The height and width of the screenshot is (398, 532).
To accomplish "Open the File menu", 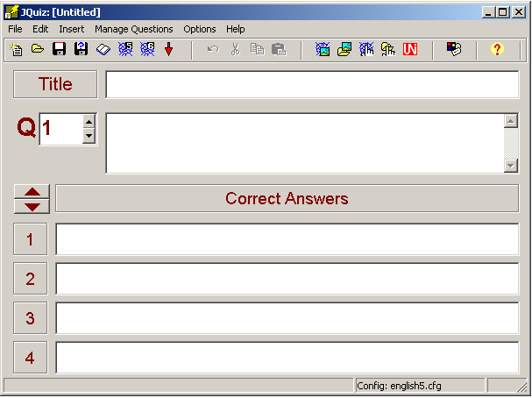I will pos(15,29).
